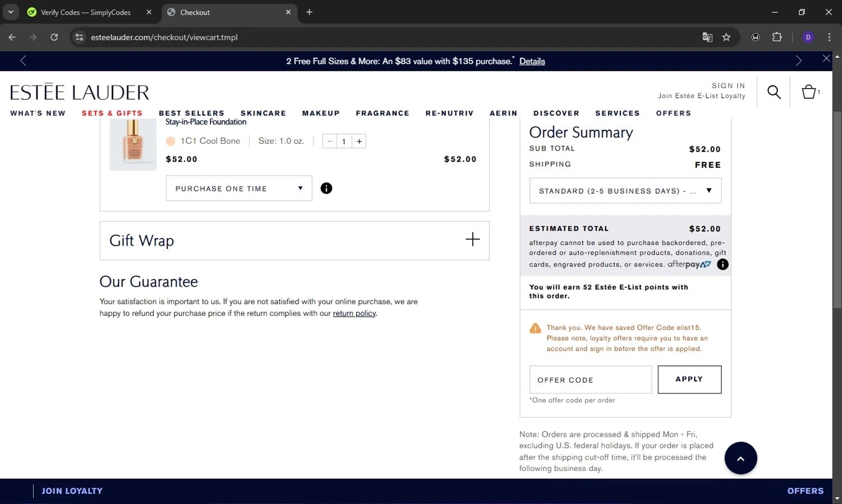Click the browser back arrow
Viewport: 842px width, 504px height.
pyautogui.click(x=12, y=37)
